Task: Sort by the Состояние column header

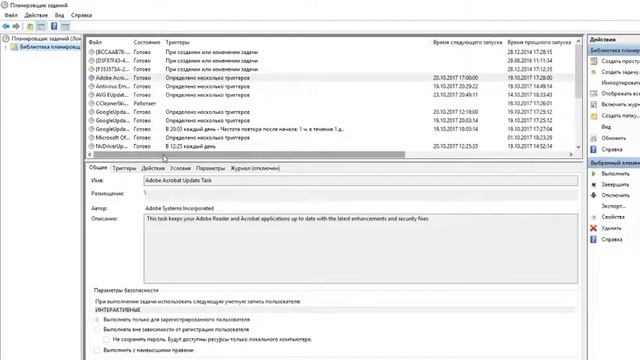Action: tap(147, 42)
